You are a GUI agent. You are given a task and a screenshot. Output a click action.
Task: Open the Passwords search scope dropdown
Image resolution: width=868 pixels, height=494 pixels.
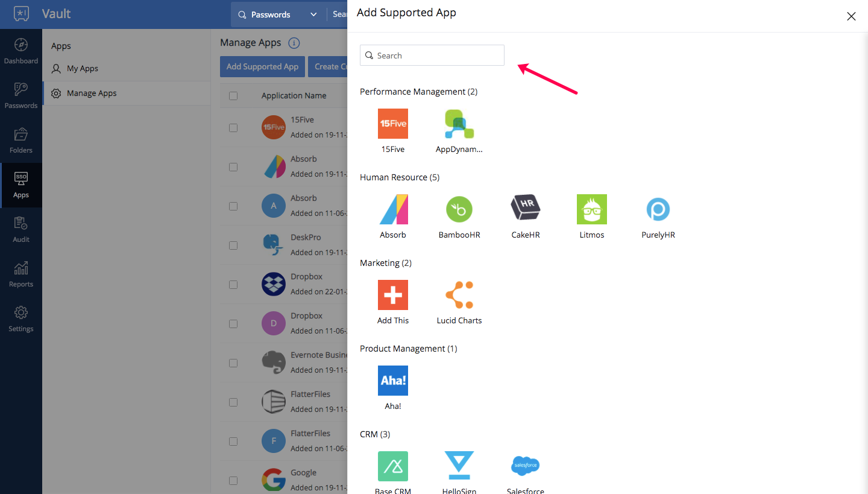(x=278, y=14)
